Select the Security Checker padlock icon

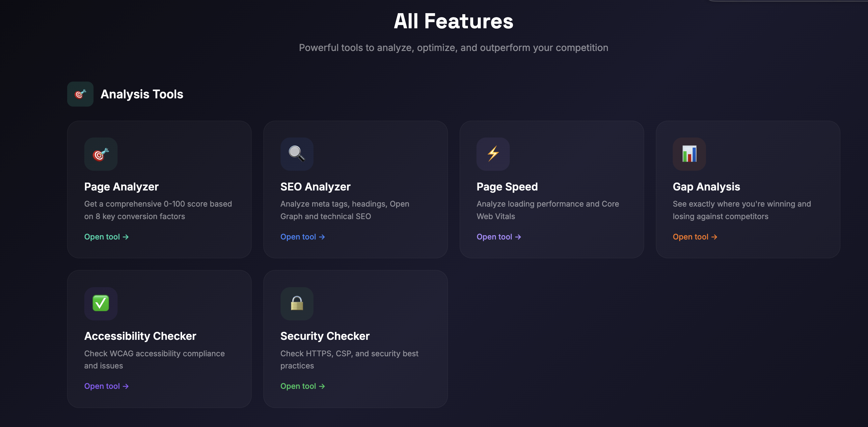coord(296,303)
